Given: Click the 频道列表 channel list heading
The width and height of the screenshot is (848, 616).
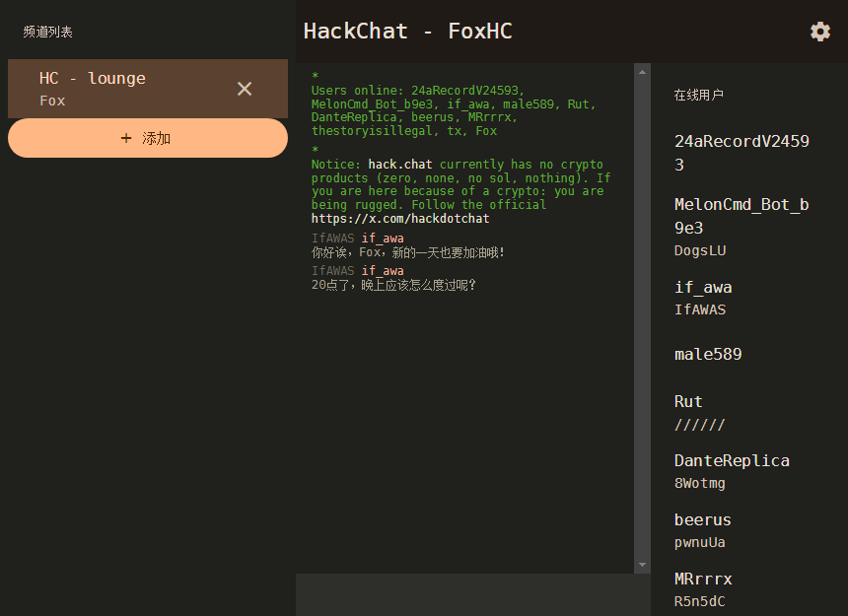Looking at the screenshot, I should pos(47,32).
